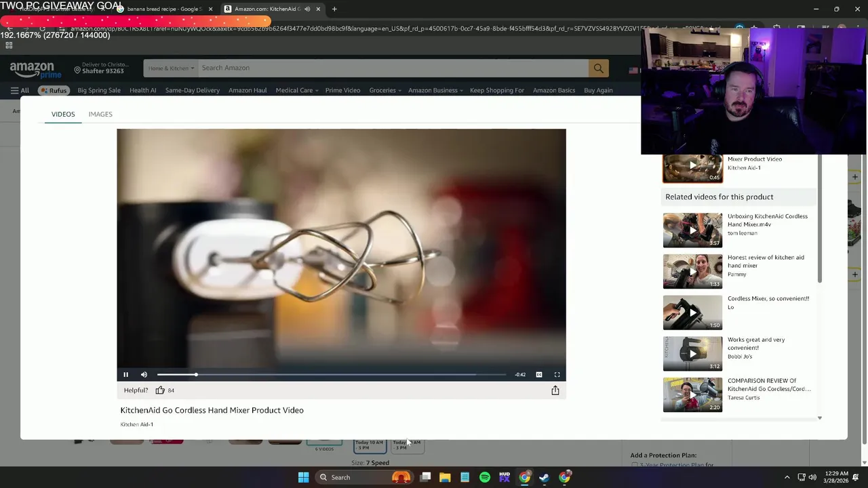Close the banana bread recipe tab
Image resolution: width=868 pixels, height=488 pixels.
[210, 9]
